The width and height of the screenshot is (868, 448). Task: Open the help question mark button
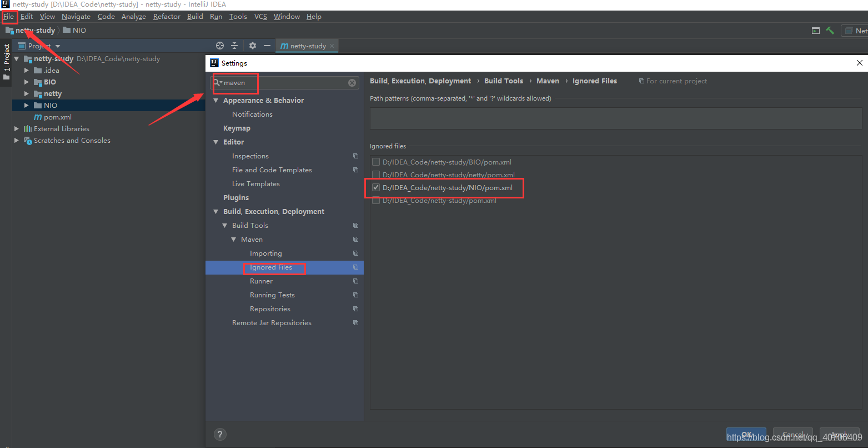tap(220, 435)
